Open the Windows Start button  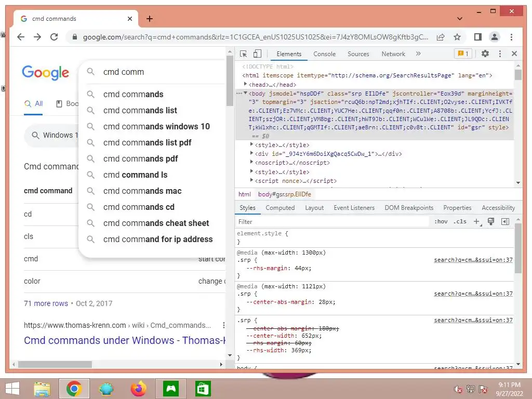(12, 389)
